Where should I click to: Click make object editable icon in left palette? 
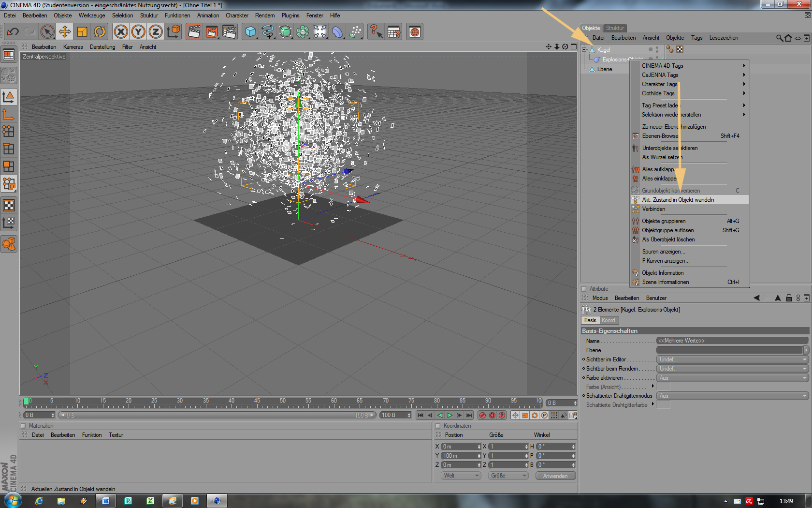(x=9, y=75)
